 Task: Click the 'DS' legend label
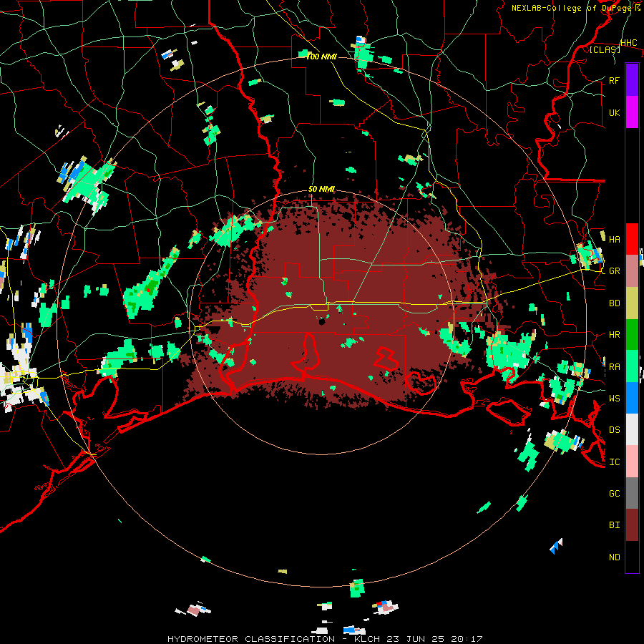pos(614,430)
